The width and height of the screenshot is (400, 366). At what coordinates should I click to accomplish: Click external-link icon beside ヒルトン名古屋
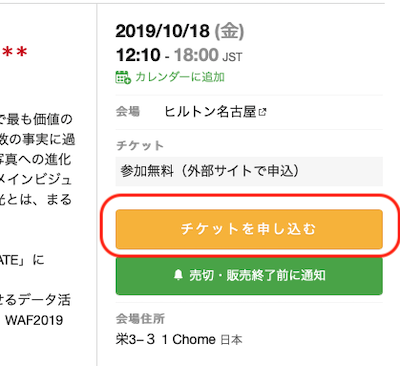(263, 112)
